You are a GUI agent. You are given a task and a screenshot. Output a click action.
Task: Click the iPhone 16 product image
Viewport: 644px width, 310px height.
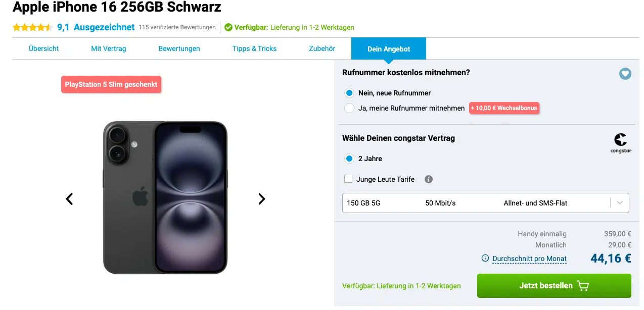tap(165, 198)
